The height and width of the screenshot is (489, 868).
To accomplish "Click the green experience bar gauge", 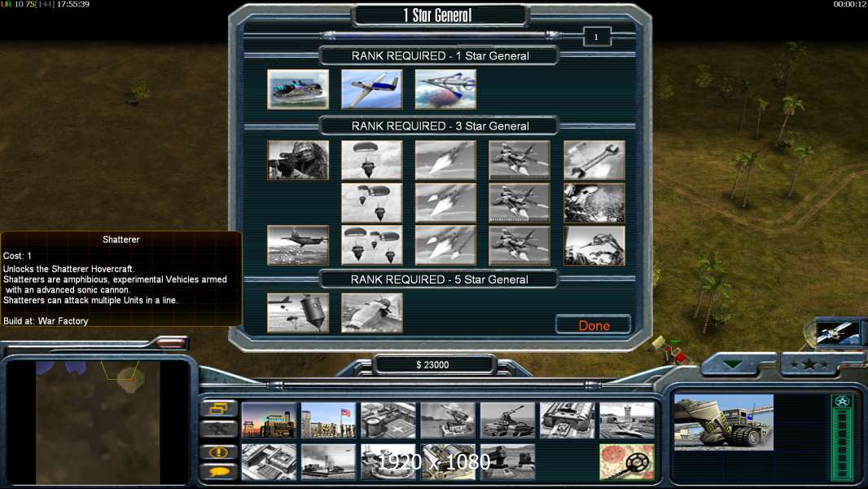I will [841, 443].
